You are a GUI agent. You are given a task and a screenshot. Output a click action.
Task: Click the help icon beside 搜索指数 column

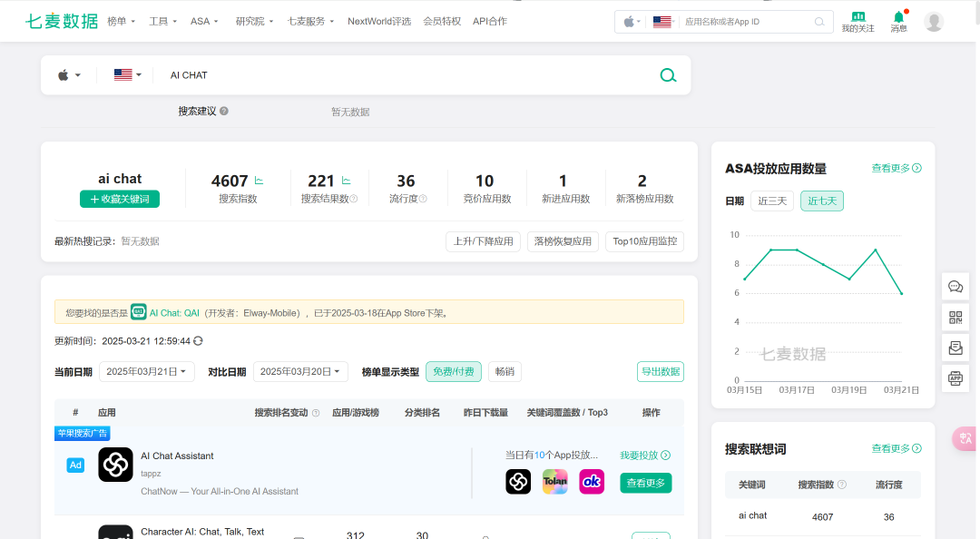[842, 485]
